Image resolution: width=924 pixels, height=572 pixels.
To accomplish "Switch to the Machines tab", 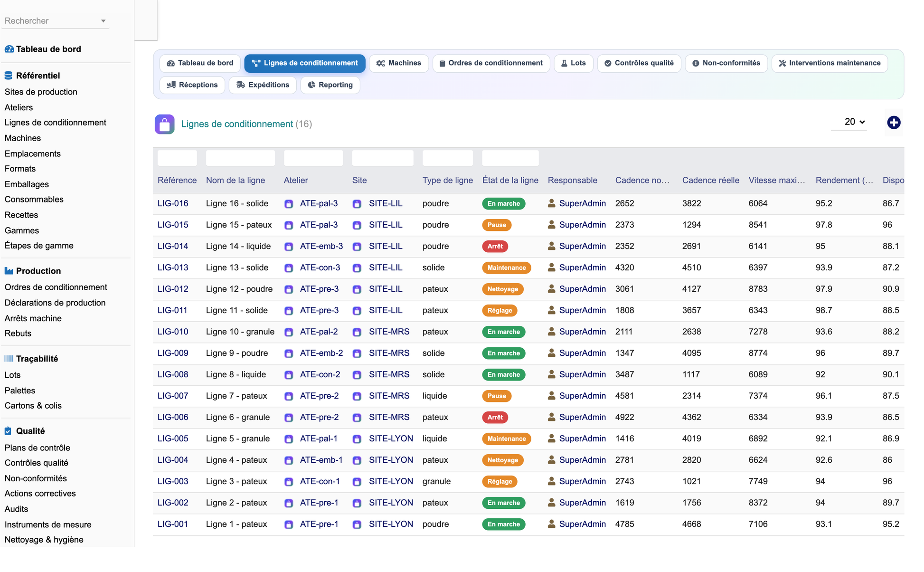I will pos(399,63).
